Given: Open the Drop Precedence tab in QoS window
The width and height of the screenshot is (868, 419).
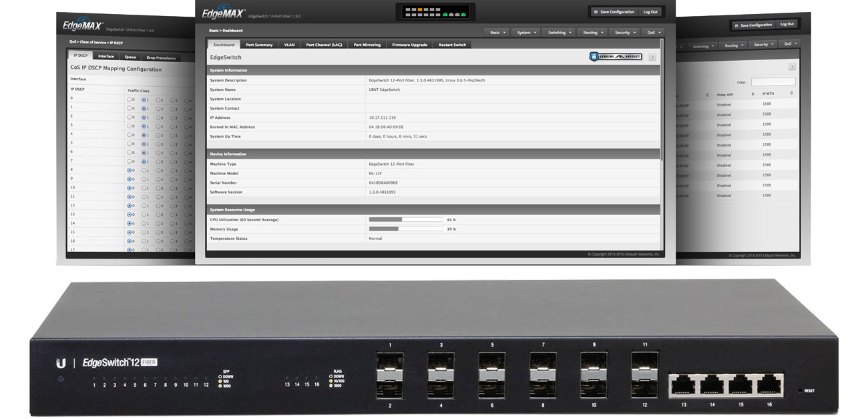Looking at the screenshot, I should coord(161,58).
